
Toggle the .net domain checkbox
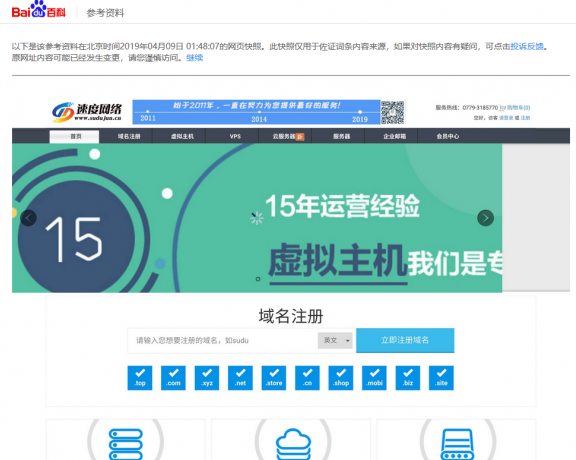[x=240, y=378]
